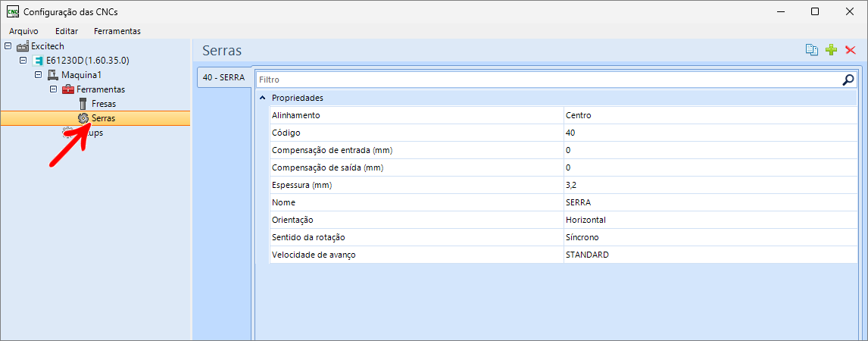Click the red Ferramentas toolbox icon
The height and width of the screenshot is (341, 868).
(68, 89)
